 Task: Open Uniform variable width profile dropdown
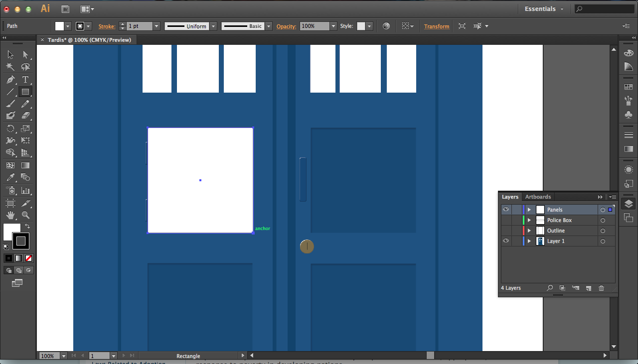click(x=213, y=26)
